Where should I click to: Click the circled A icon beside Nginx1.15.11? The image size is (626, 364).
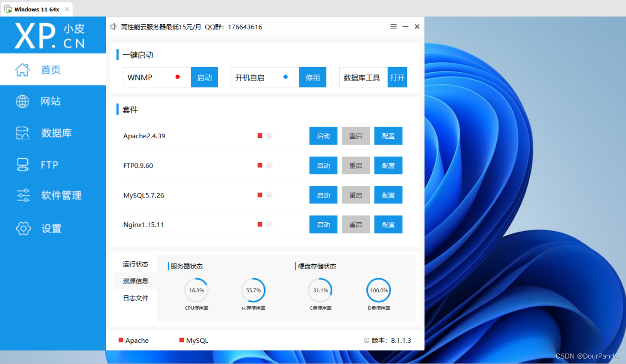269,224
